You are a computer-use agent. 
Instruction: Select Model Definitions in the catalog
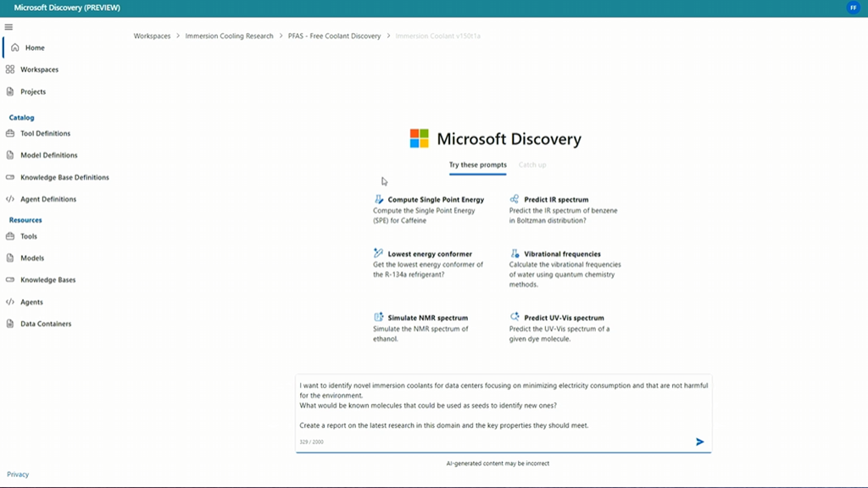(48, 155)
